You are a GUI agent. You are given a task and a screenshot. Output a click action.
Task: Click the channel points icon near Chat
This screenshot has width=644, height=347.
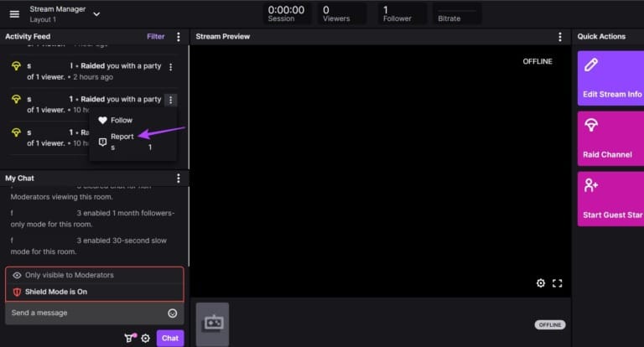click(x=131, y=338)
